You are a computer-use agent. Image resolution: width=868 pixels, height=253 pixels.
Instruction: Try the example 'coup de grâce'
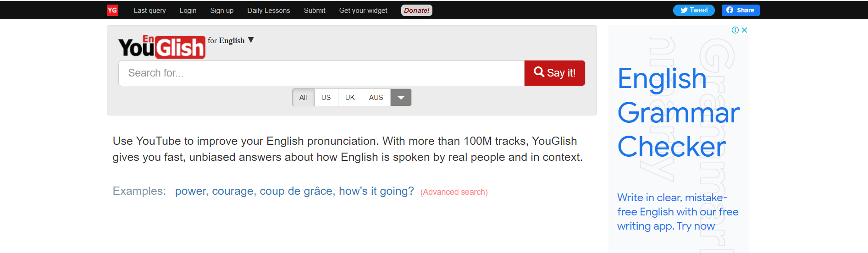296,191
